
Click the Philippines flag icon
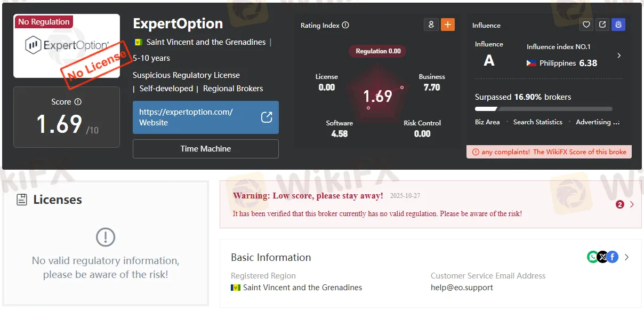pos(532,63)
